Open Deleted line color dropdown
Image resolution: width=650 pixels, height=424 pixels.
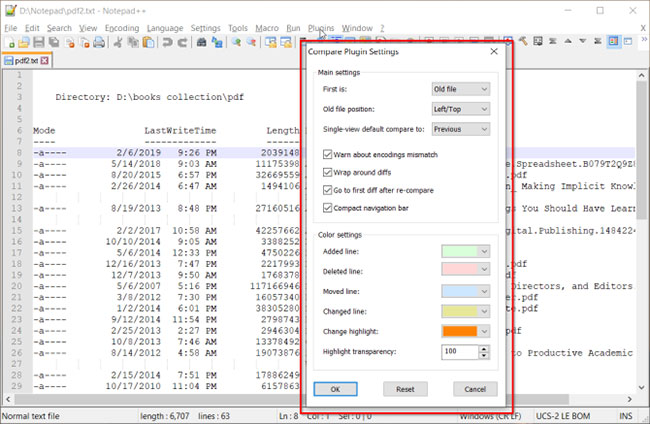pyautogui.click(x=465, y=269)
